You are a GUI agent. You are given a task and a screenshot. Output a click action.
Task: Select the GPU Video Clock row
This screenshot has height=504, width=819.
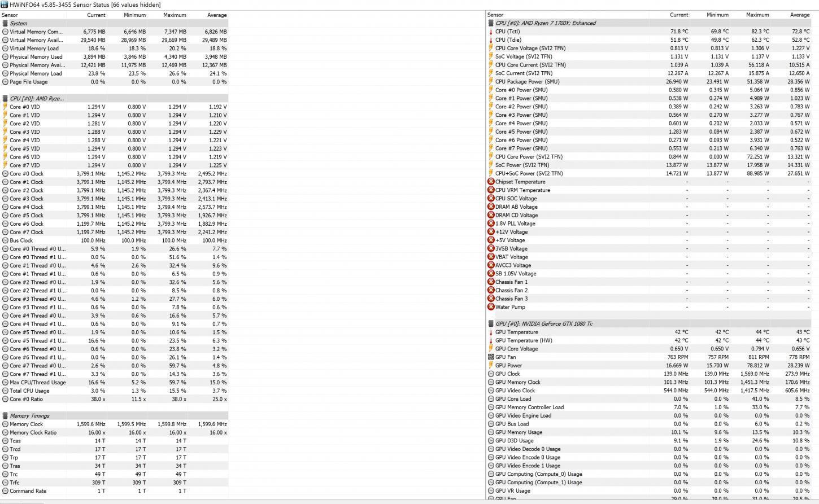649,391
